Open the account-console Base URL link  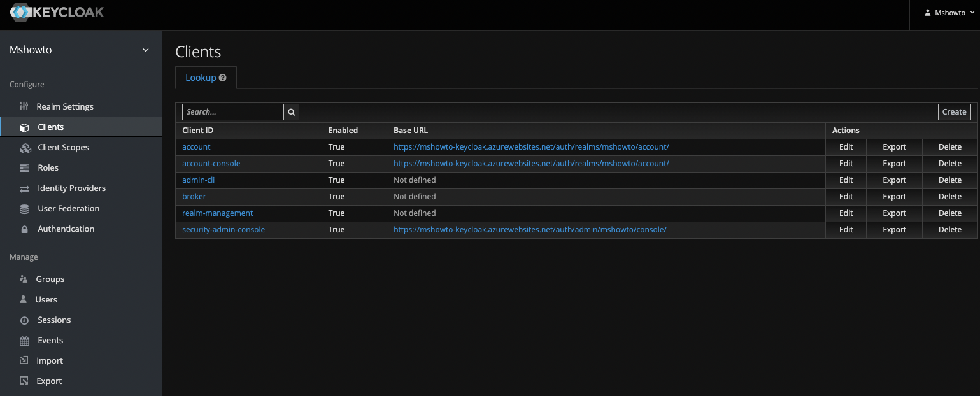pyautogui.click(x=531, y=164)
